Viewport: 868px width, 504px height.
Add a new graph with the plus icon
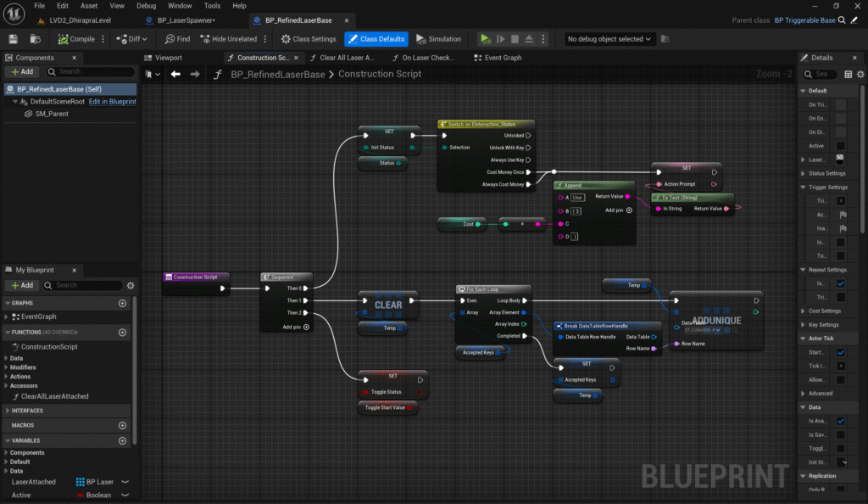(122, 303)
